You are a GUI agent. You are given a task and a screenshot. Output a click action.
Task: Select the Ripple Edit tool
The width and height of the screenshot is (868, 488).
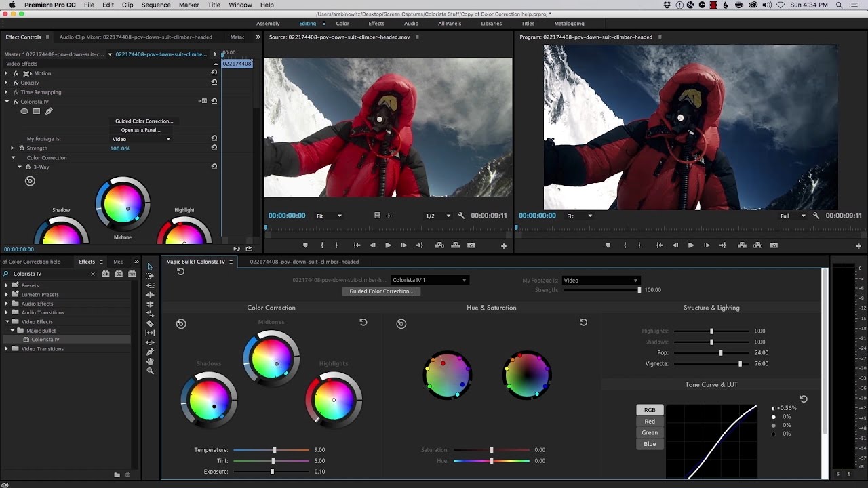coord(150,295)
